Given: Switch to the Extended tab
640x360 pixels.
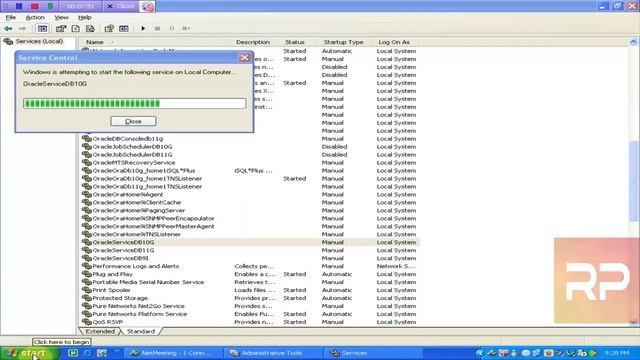Looking at the screenshot, I should pyautogui.click(x=100, y=331).
